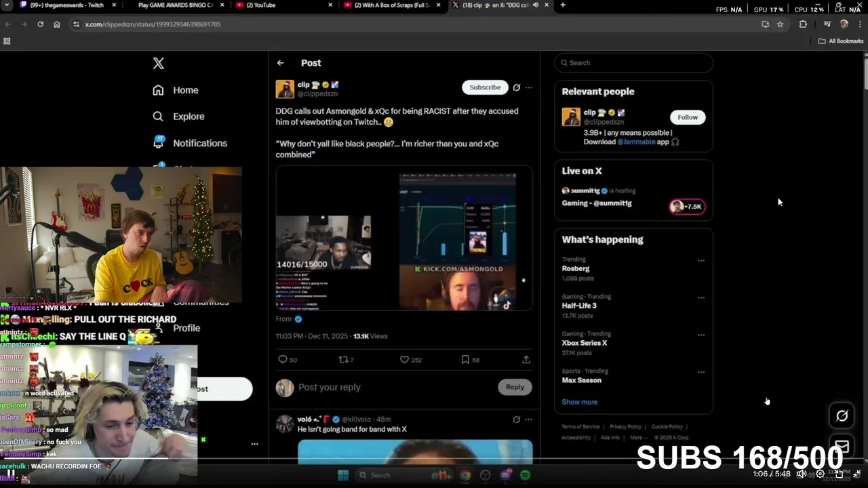Show more trending topics
Image resolution: width=868 pixels, height=488 pixels.
[x=579, y=402]
